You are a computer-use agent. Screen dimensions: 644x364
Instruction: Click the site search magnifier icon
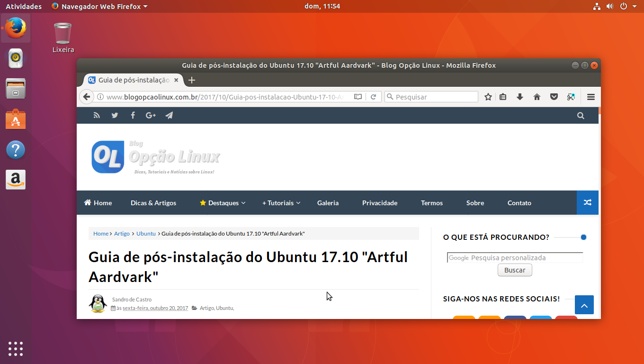581,115
